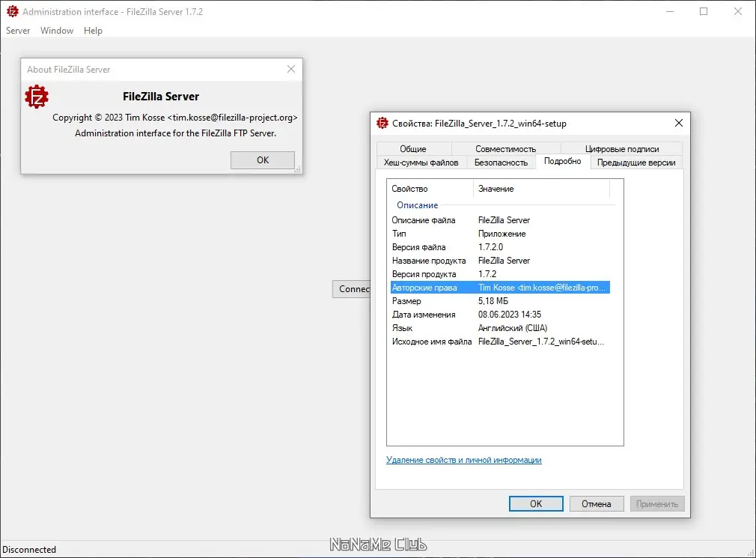This screenshot has width=756, height=558.
Task: Open Удаление свойств и личной информации link
Action: click(x=464, y=460)
